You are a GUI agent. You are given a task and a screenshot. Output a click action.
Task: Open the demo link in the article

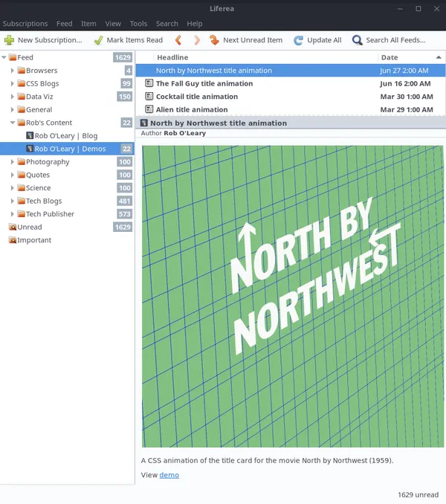click(169, 475)
